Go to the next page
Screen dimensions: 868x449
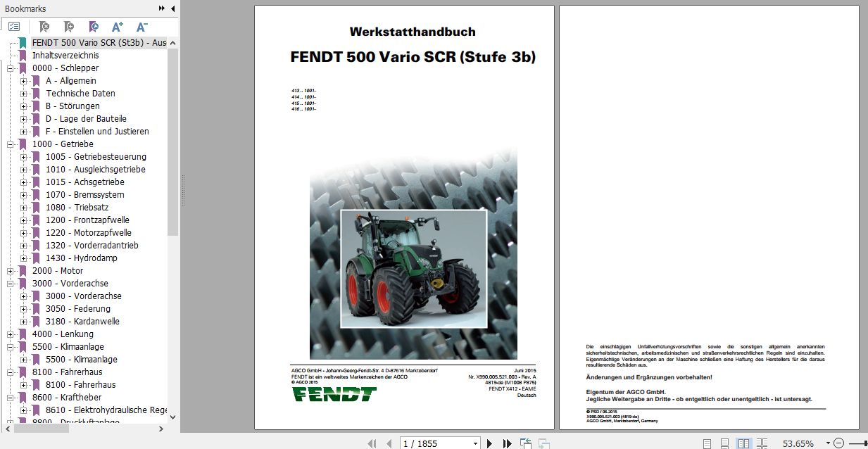point(490,443)
